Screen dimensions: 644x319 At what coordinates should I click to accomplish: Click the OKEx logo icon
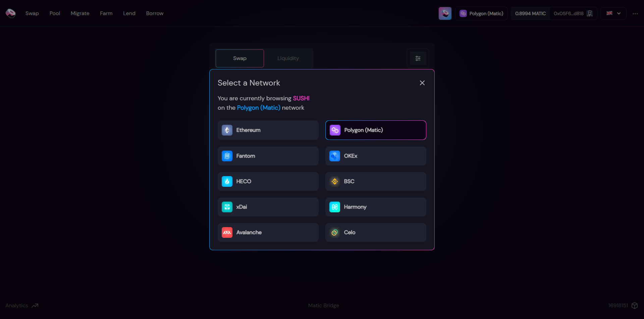[335, 156]
